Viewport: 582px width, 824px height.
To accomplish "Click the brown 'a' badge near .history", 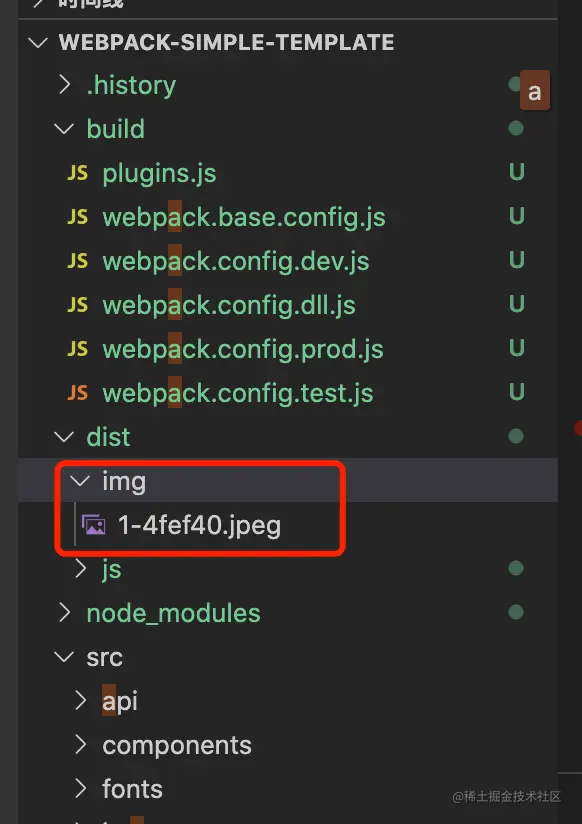I will pyautogui.click(x=535, y=90).
